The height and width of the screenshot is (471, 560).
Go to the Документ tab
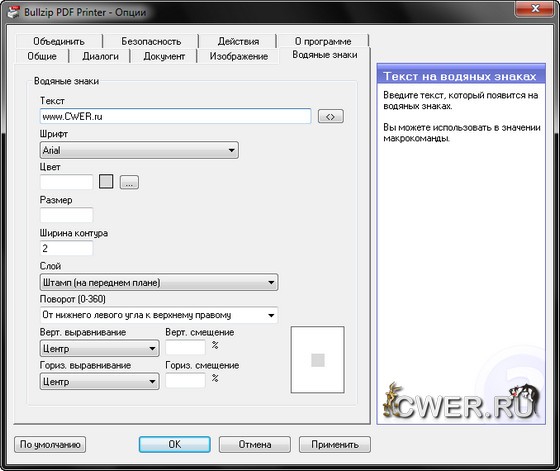[x=164, y=56]
